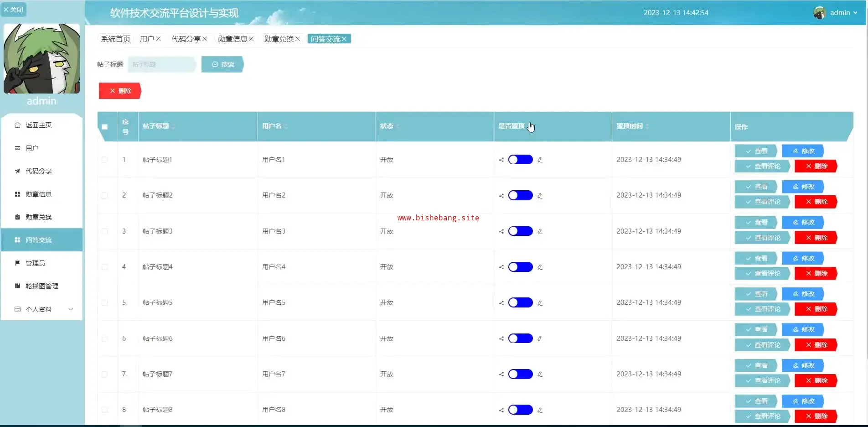Click the edit pencil icon in row 2
The width and height of the screenshot is (868, 427).
point(540,196)
